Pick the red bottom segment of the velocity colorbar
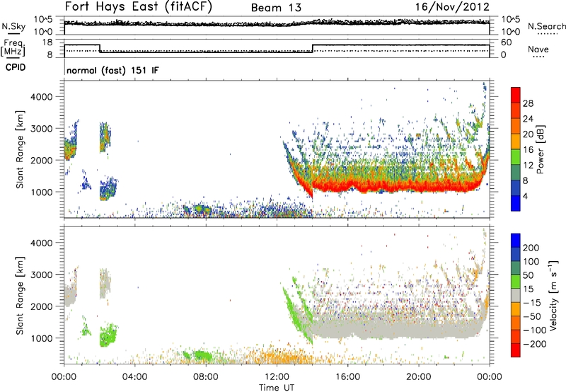Image resolution: width=566 pixels, height=392 pixels. pyautogui.click(x=516, y=350)
